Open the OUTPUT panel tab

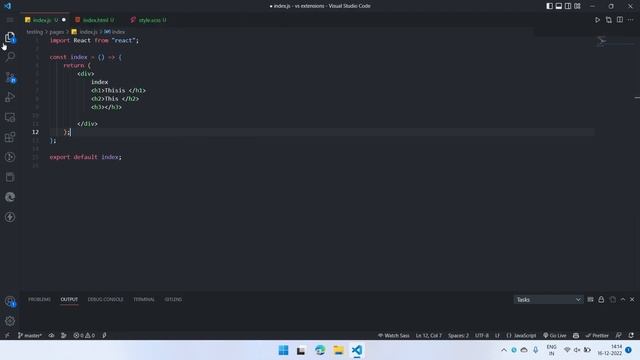click(69, 300)
